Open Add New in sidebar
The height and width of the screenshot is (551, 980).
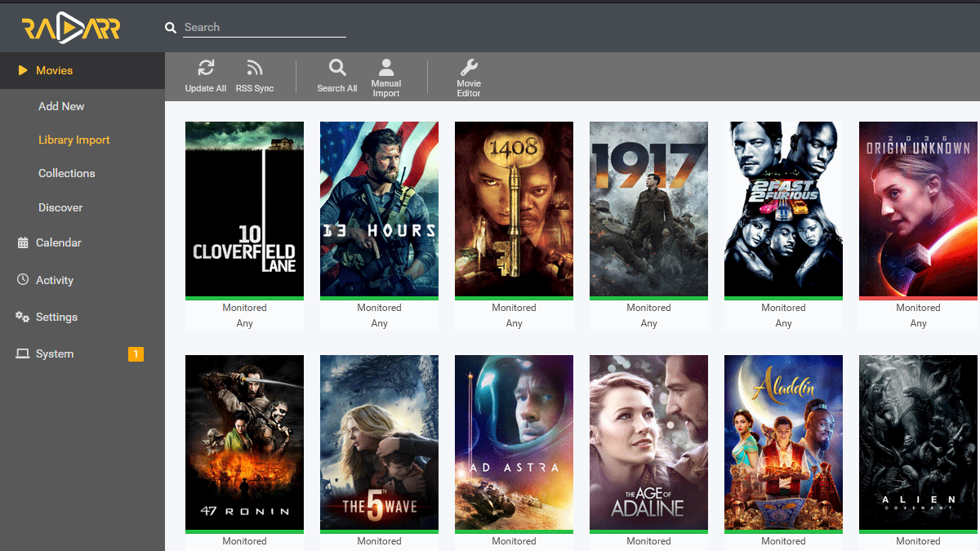coord(61,106)
